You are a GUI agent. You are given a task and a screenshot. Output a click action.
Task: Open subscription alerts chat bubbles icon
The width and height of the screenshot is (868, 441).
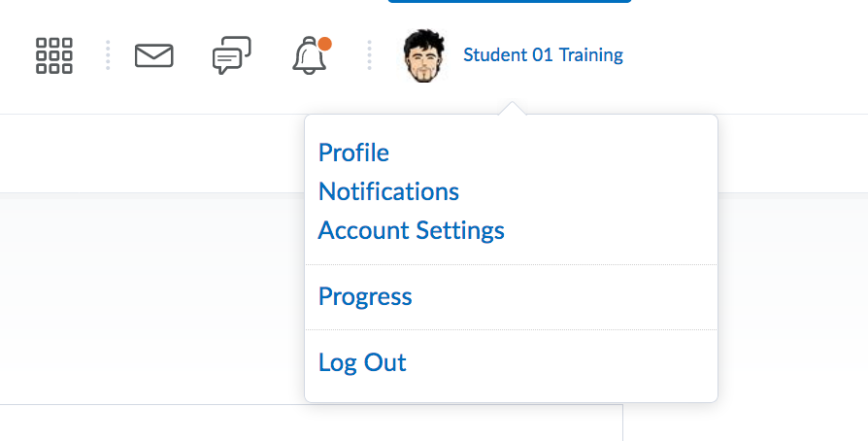click(x=231, y=55)
